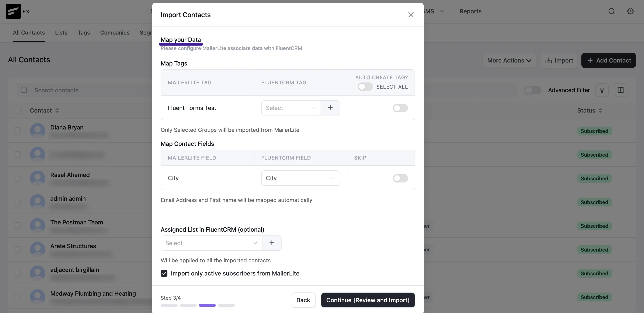Screen dimensions: 644x313
Task: Enable auto create for Fluent Forms Test
Action: click(400, 108)
